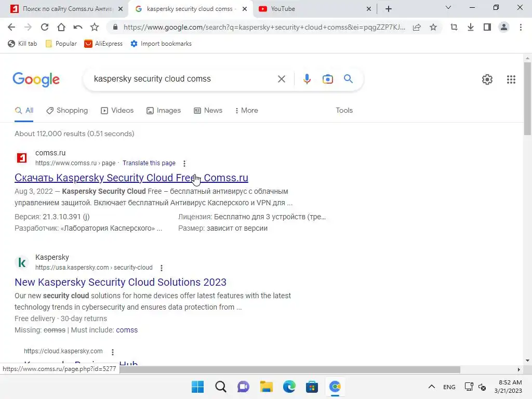532x399 pixels.
Task: Select the Shopping results filter
Action: coord(67,110)
